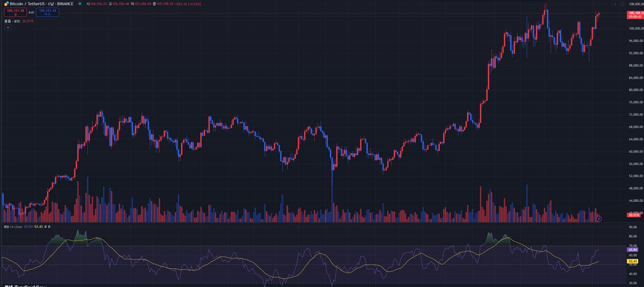This screenshot has height=287, width=644.
Task: Click the 30.00 RSI axis label
Action: (633, 283)
